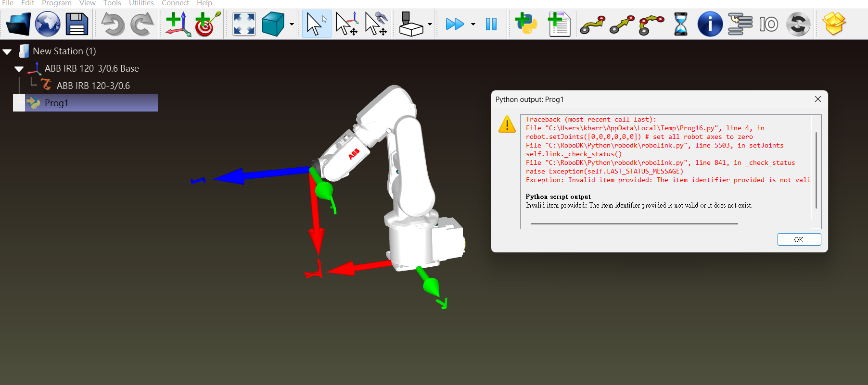Screen dimensions: 868x385
Task: Open the Connect menu
Action: click(x=175, y=3)
